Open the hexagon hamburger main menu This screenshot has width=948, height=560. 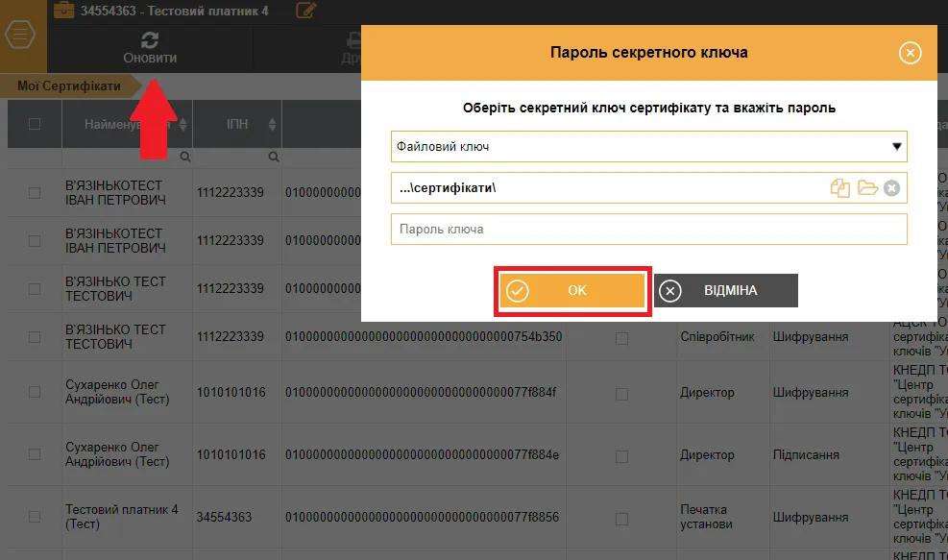tap(20, 35)
